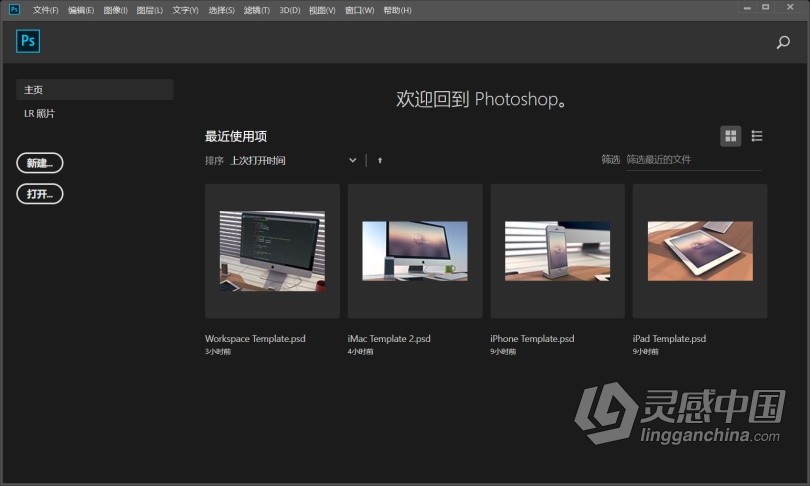Viewport: 810px width, 486px height.
Task: Click the Workspace Template.psd file name
Action: [x=255, y=339]
